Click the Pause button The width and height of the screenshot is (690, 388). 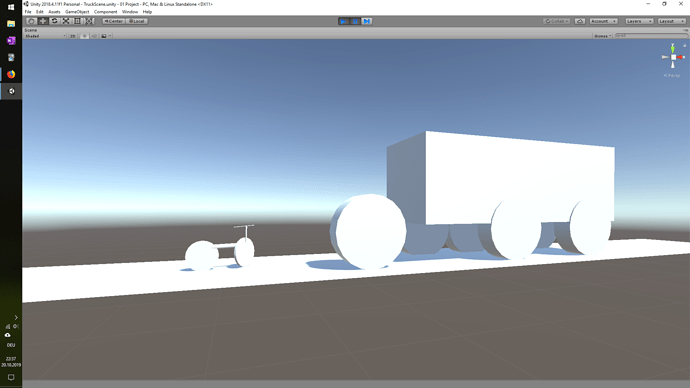pos(355,21)
